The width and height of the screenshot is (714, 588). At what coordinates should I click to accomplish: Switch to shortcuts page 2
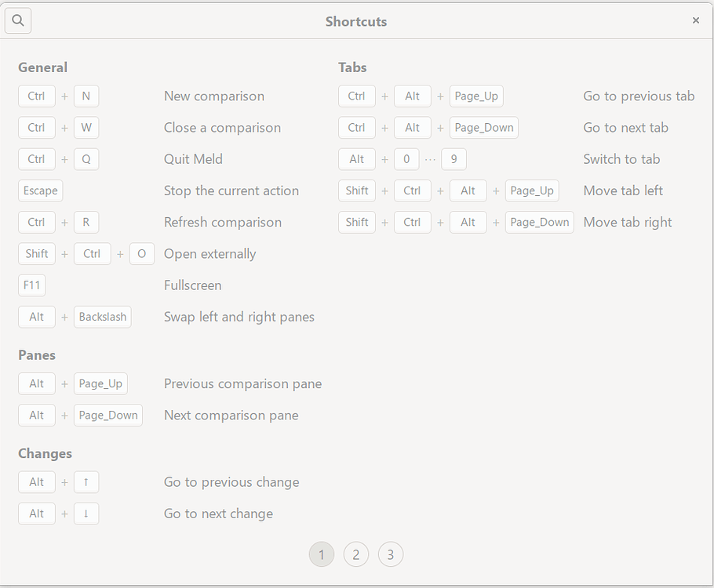355,555
